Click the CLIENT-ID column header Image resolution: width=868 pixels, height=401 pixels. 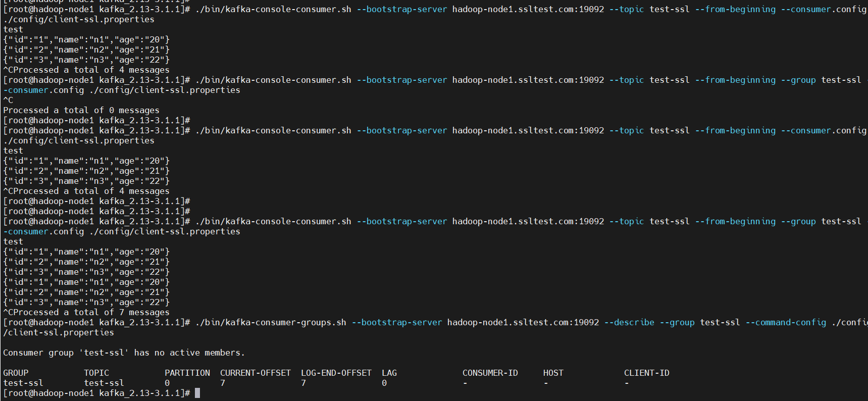[647, 373]
